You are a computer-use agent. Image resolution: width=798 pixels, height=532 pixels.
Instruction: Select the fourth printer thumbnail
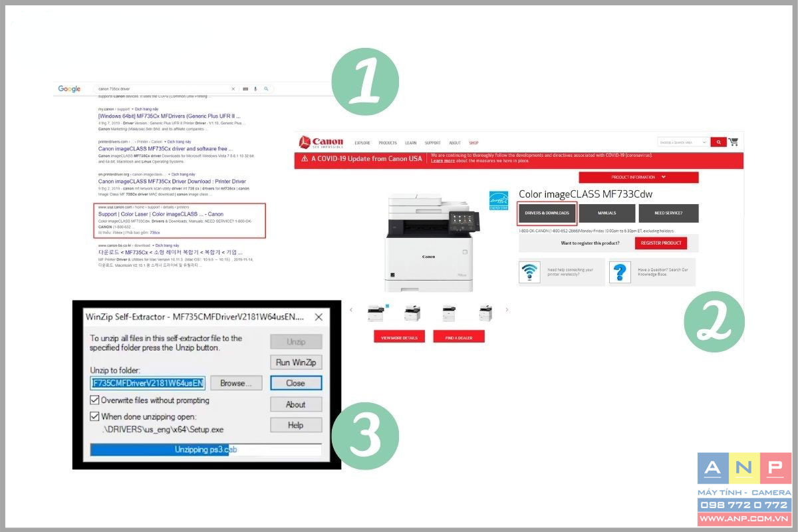[x=486, y=313]
